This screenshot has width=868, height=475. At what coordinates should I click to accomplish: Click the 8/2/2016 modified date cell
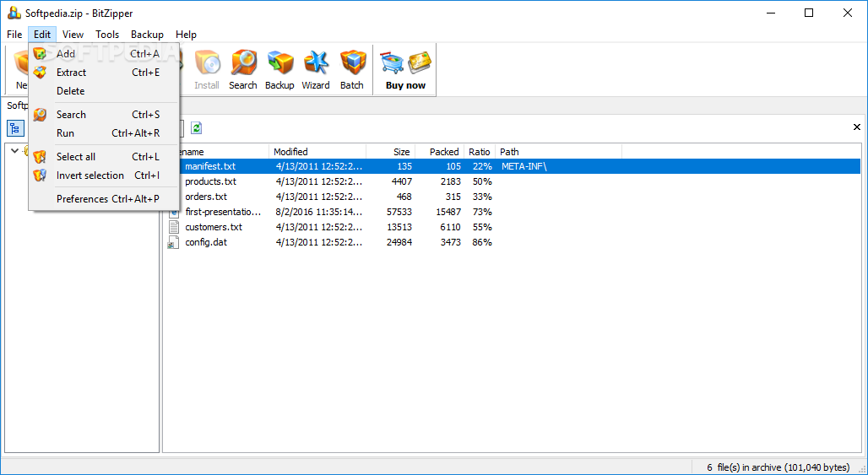pos(319,212)
